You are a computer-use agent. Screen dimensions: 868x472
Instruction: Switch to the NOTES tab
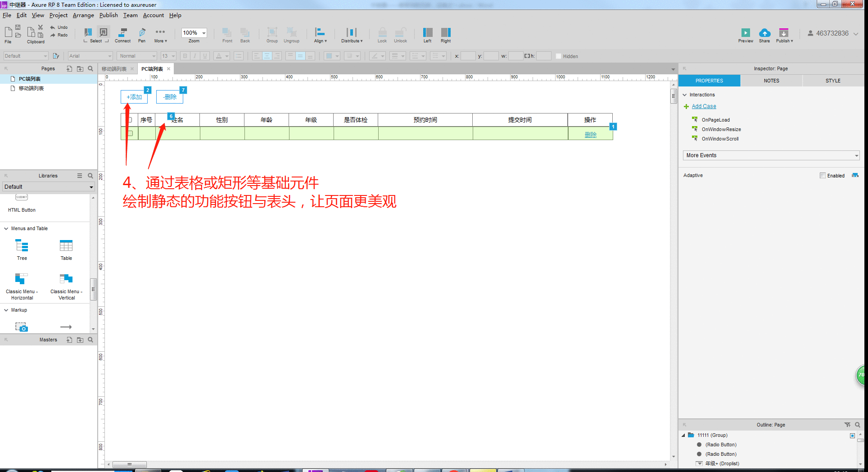(771, 81)
